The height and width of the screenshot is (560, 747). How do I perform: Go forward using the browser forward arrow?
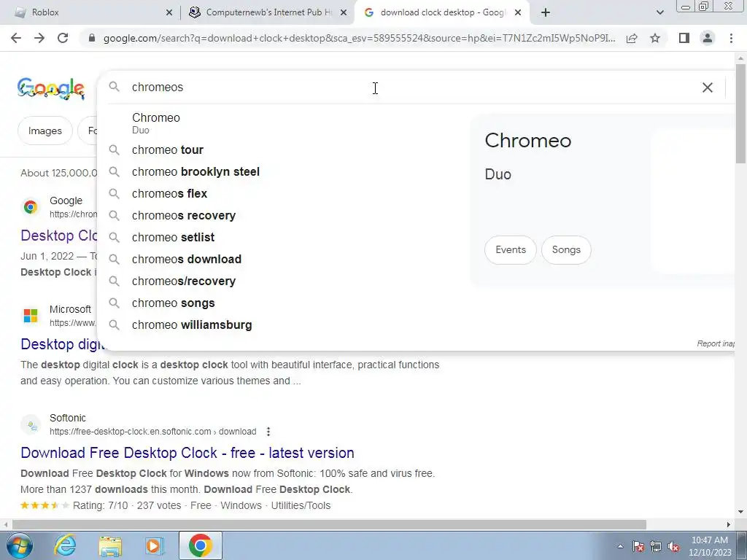(x=39, y=38)
